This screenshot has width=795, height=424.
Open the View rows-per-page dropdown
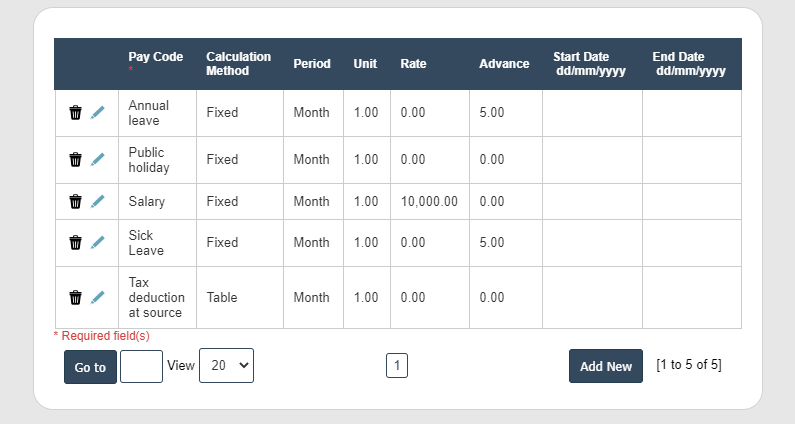(226, 366)
